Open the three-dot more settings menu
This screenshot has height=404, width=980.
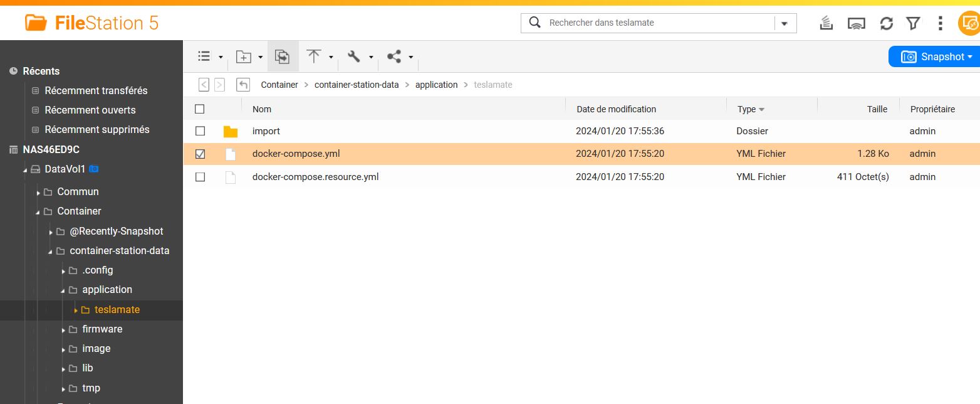940,23
